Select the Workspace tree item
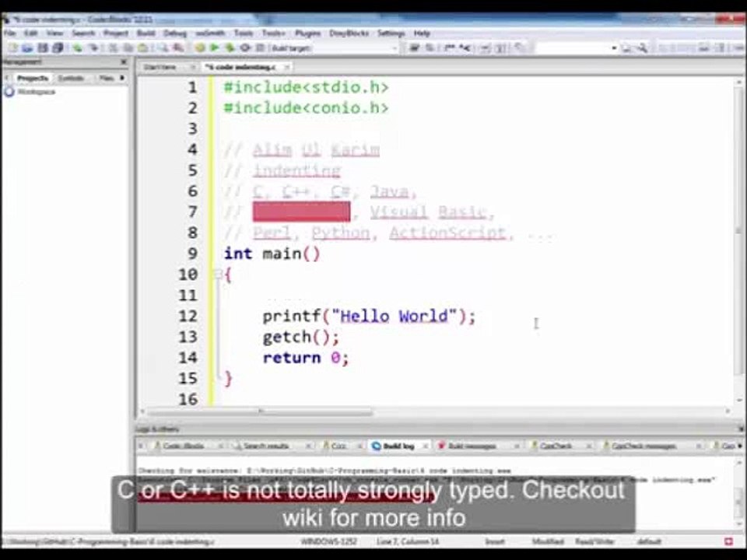 click(x=37, y=92)
